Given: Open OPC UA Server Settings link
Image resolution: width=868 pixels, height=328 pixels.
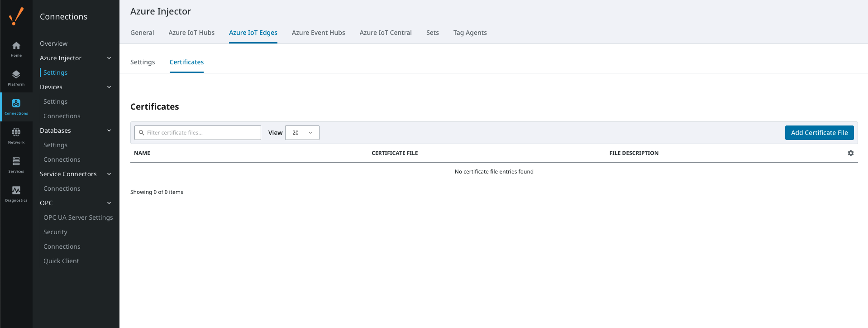Looking at the screenshot, I should 78,217.
